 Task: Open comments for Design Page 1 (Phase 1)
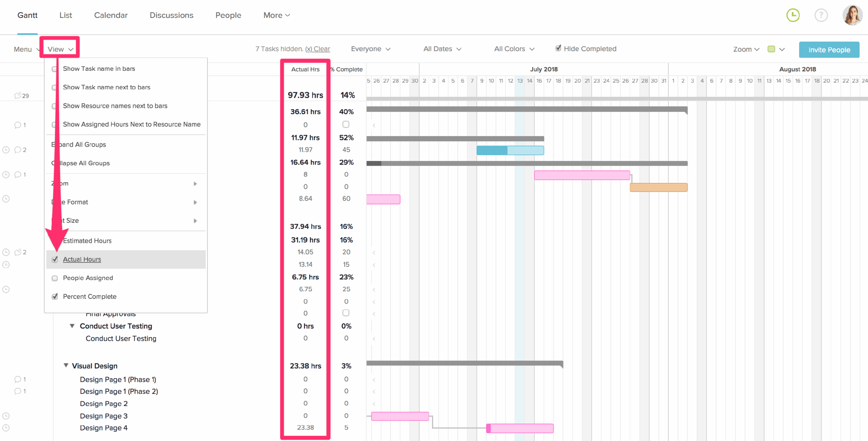pos(19,379)
